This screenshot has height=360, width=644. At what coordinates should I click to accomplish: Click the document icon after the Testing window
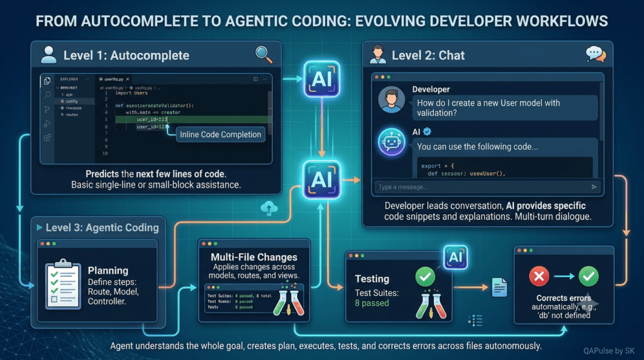(499, 287)
